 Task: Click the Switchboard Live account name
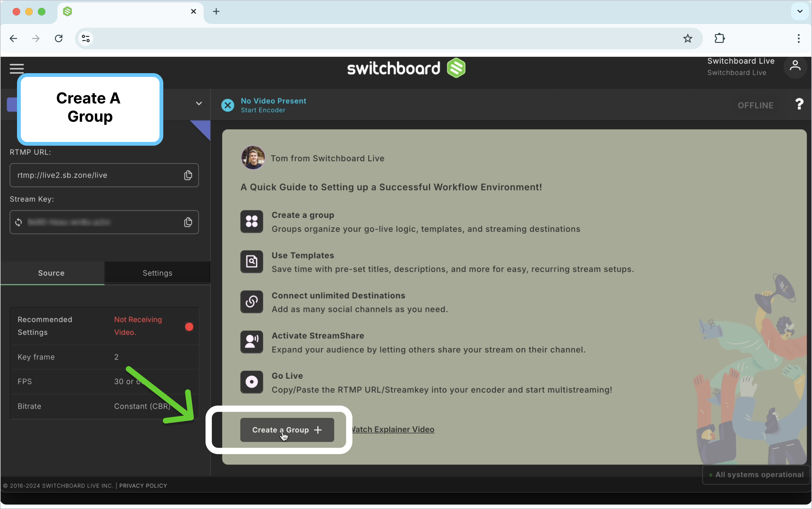tap(741, 61)
